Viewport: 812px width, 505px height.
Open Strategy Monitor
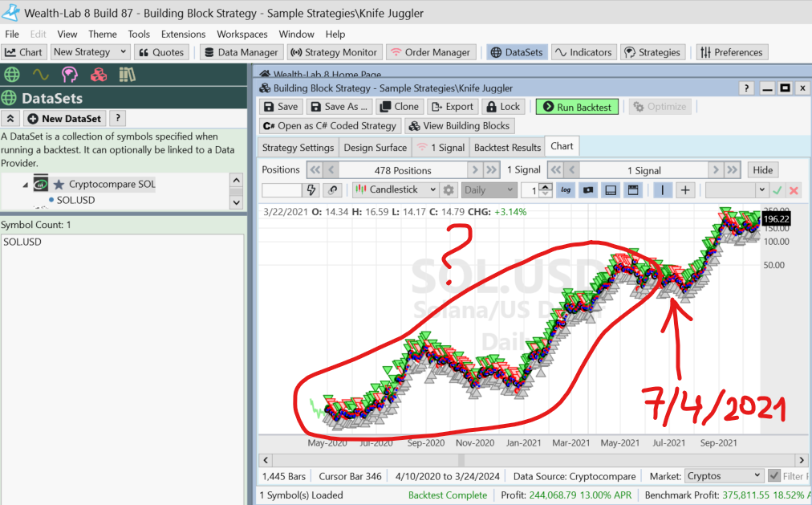335,52
